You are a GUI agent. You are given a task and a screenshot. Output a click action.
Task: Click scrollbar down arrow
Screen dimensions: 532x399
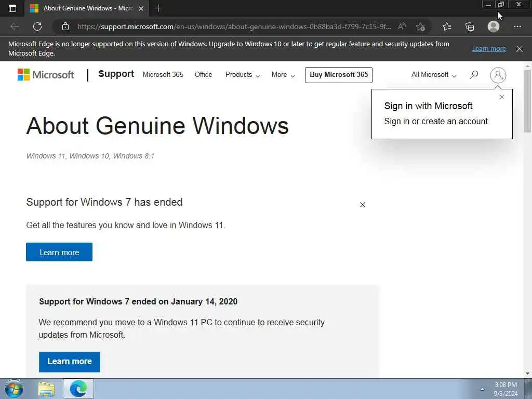(x=527, y=374)
